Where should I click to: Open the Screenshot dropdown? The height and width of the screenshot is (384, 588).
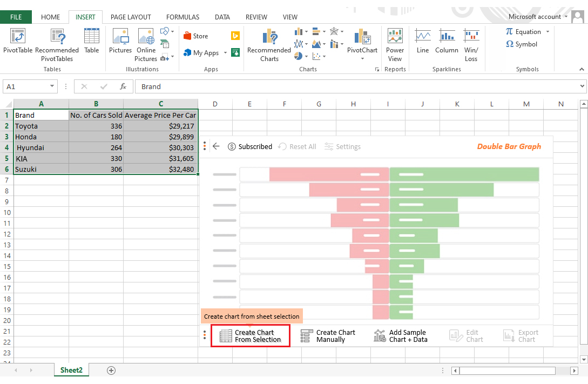[167, 57]
